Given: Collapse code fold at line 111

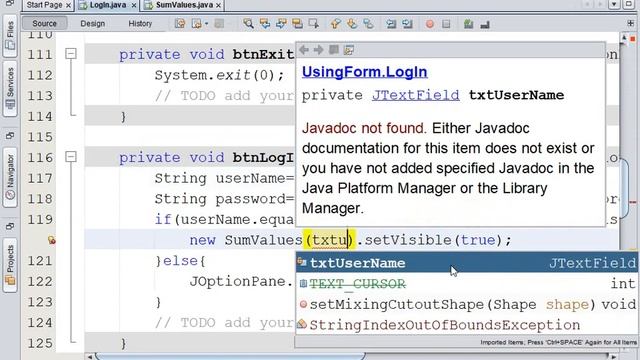Looking at the screenshot, I should (x=71, y=53).
